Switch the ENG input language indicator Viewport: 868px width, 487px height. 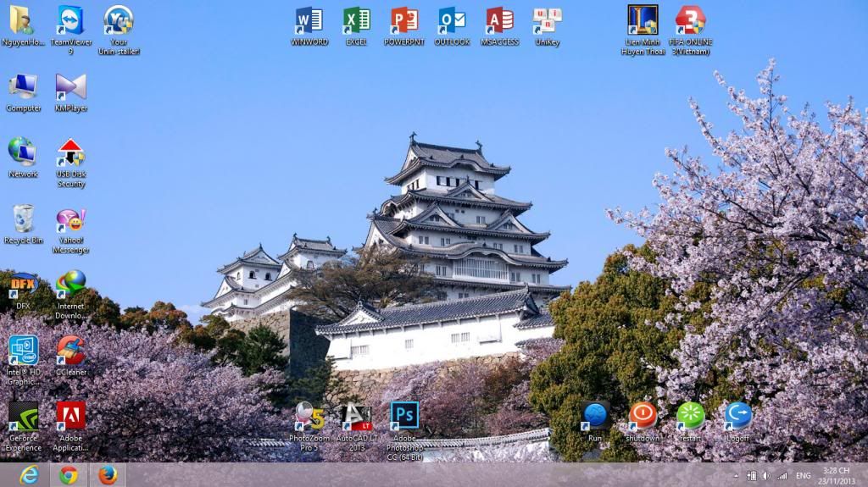click(x=803, y=476)
